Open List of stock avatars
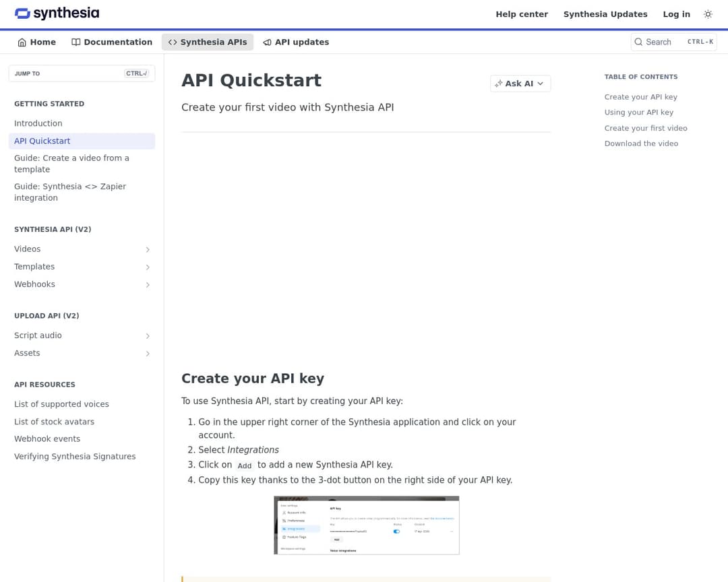 click(55, 422)
